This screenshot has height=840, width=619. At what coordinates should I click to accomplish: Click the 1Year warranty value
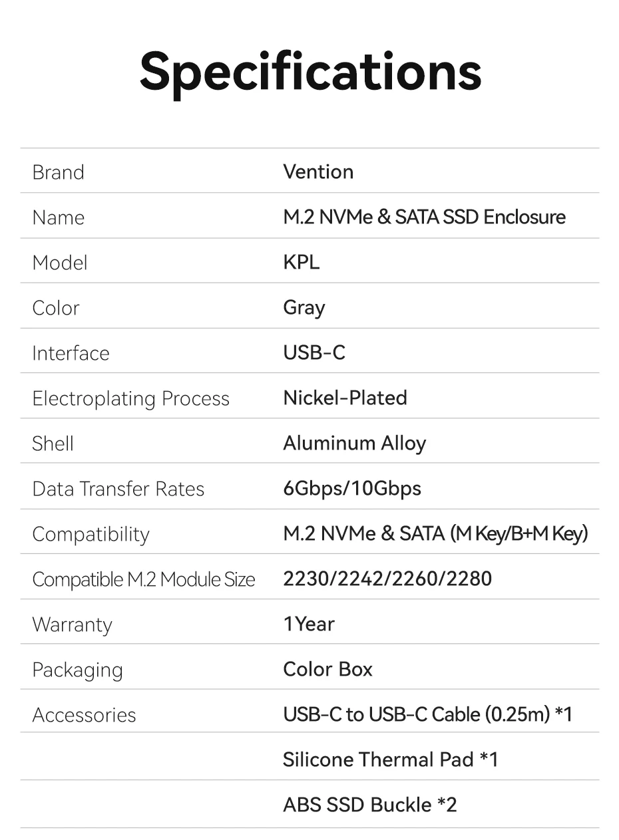tap(309, 624)
